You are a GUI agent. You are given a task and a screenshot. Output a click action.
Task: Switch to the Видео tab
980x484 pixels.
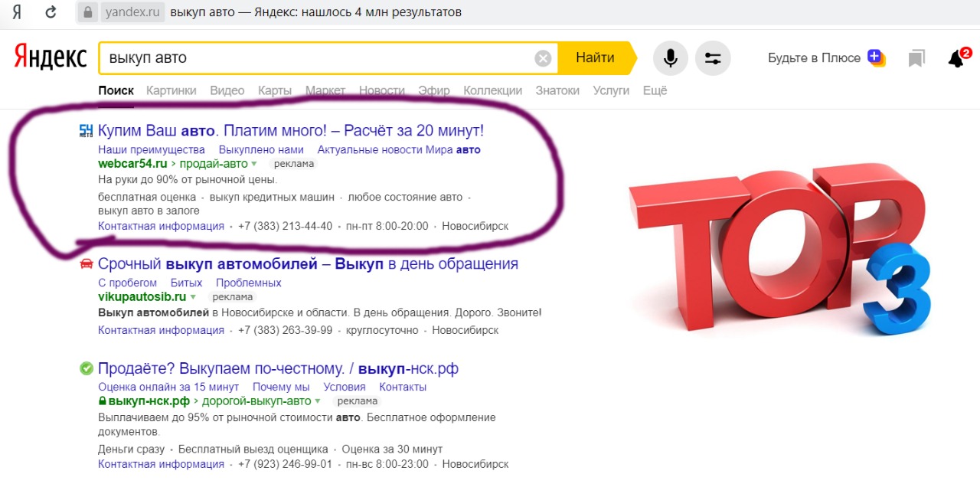[x=227, y=90]
